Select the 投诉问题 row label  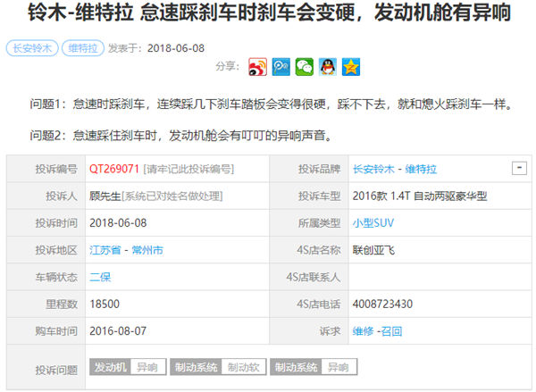[56, 370]
